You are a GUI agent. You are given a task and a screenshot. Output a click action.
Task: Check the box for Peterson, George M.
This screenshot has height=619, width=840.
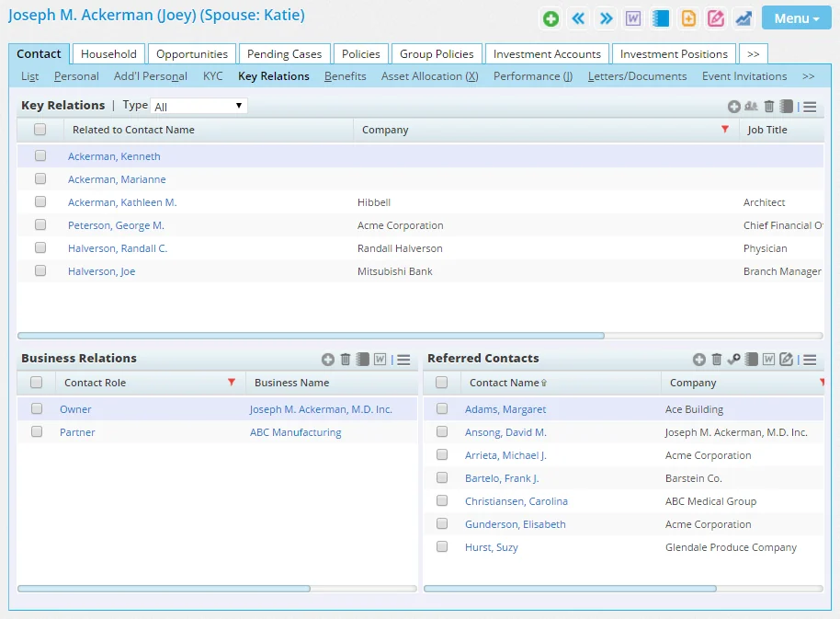pyautogui.click(x=40, y=225)
